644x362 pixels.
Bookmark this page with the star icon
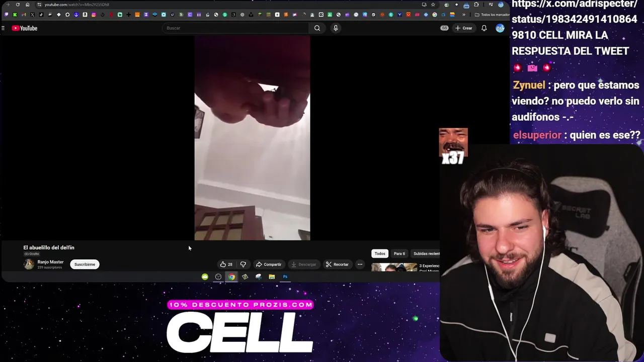click(x=433, y=5)
